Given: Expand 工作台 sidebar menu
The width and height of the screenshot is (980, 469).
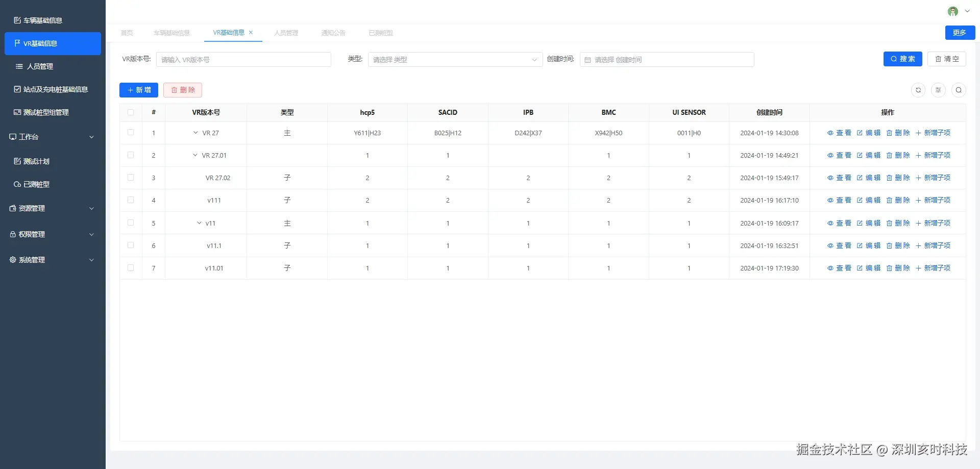Looking at the screenshot, I should [x=53, y=137].
